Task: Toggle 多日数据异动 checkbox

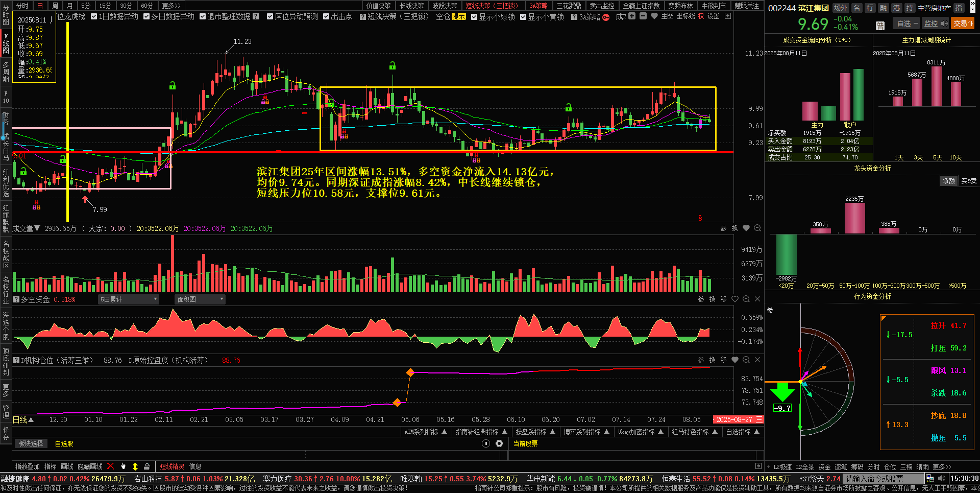Action: pos(146,17)
